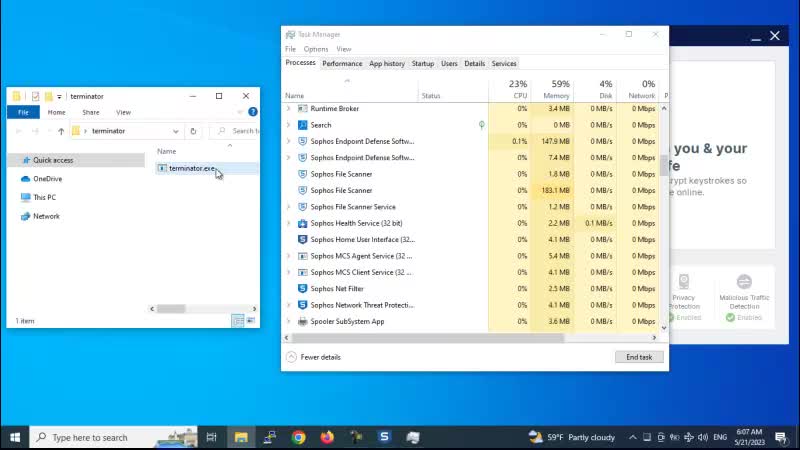
Task: Expand Sophos File Scanner Service
Action: pos(289,207)
